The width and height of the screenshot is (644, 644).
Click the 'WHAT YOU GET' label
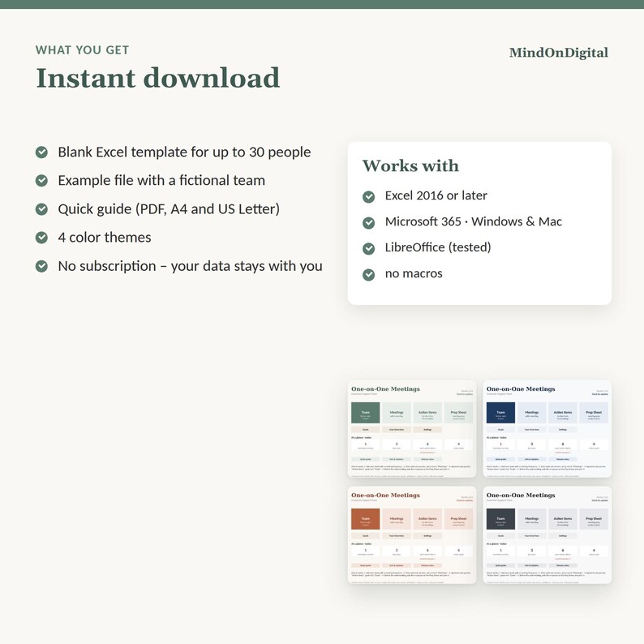82,50
